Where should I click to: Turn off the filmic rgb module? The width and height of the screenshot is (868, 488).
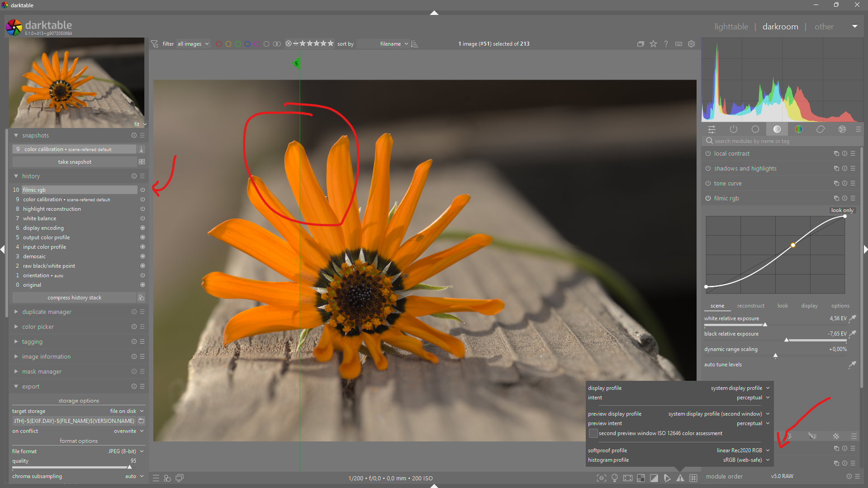coord(708,199)
